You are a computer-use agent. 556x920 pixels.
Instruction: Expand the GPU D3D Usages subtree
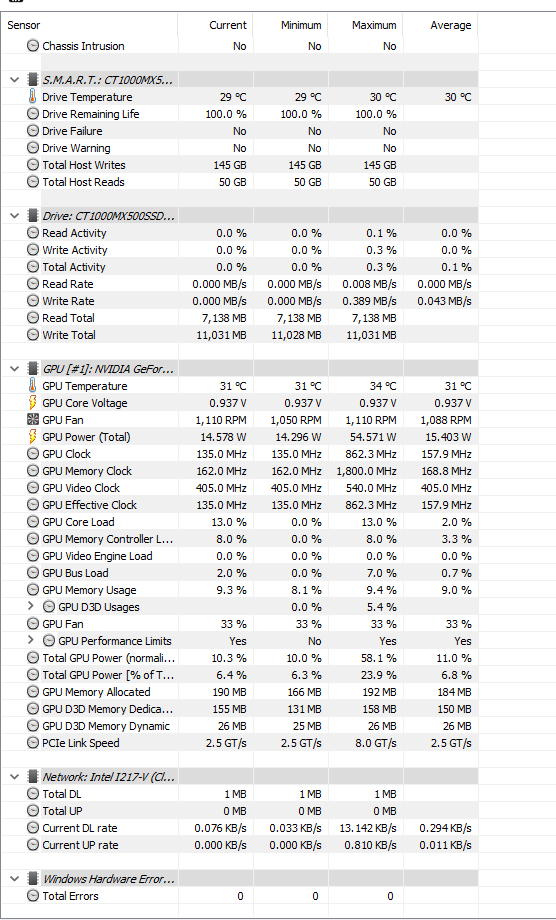click(x=30, y=607)
